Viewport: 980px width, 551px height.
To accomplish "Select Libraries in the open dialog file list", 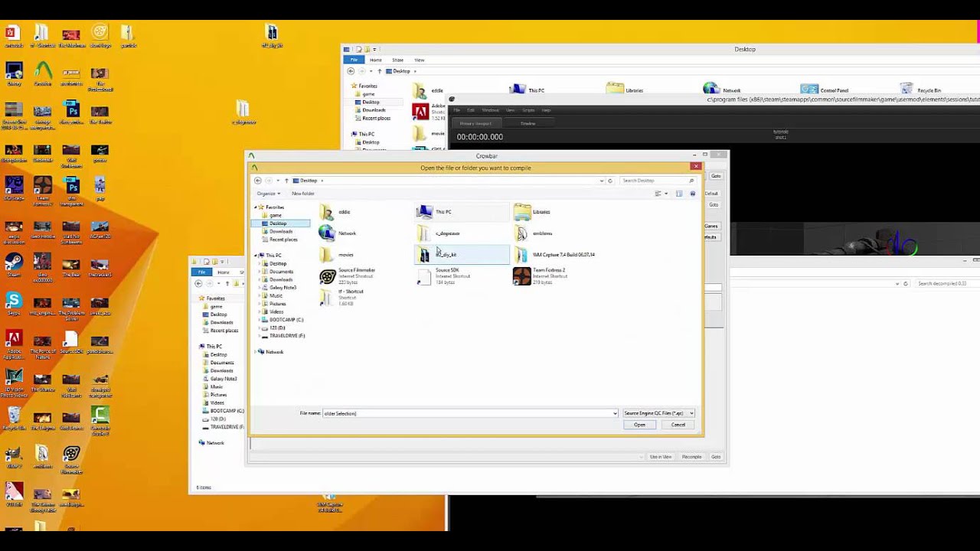I will (532, 212).
